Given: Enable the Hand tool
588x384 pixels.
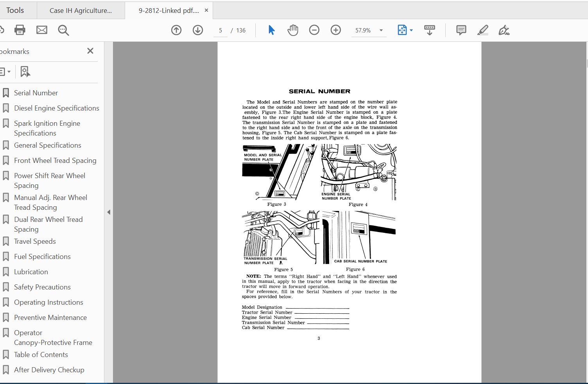Looking at the screenshot, I should point(292,30).
